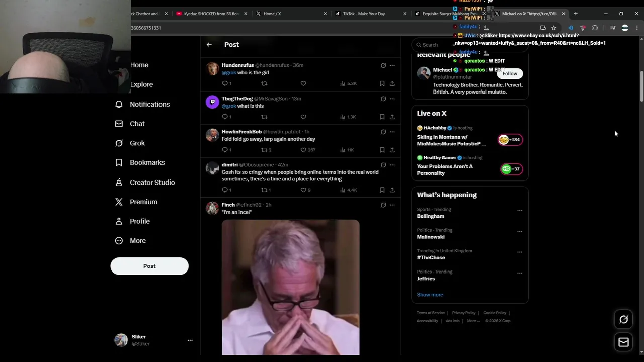
Task: Like TbagTheDog's reply
Action: (303, 117)
